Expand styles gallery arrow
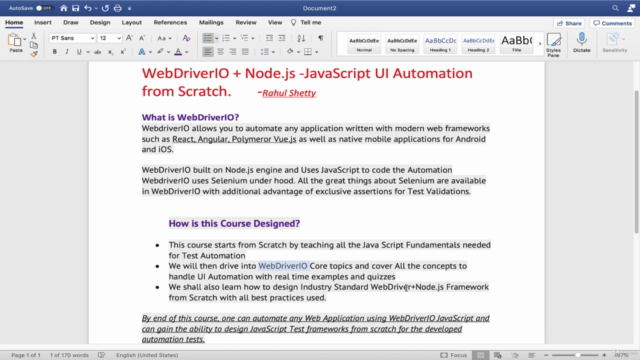 click(540, 43)
